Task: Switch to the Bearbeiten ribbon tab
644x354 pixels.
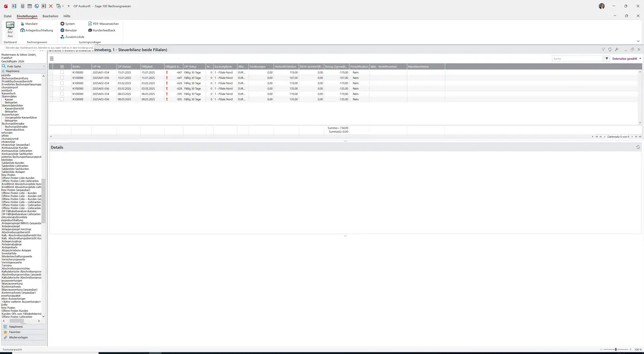Action: click(x=50, y=16)
